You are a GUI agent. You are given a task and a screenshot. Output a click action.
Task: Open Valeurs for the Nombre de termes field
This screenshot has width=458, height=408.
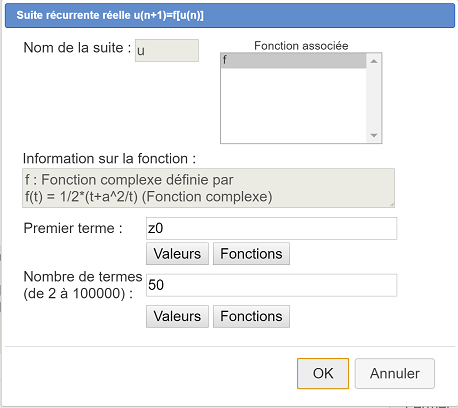(177, 316)
